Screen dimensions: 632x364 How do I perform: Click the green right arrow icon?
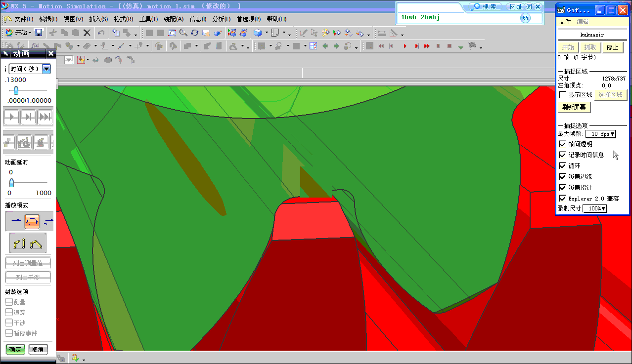point(336,46)
